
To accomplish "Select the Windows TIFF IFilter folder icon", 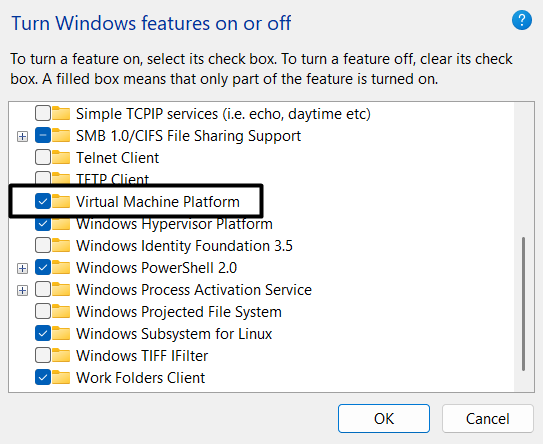I will [61, 355].
